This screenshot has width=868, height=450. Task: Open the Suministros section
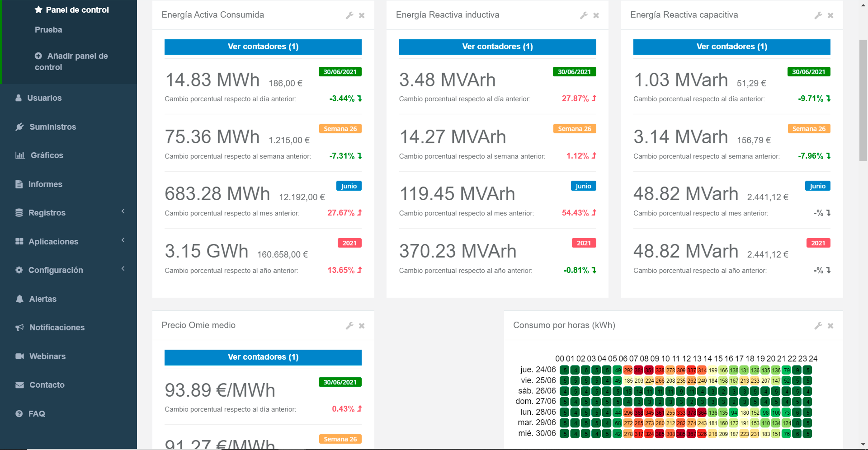click(x=52, y=127)
